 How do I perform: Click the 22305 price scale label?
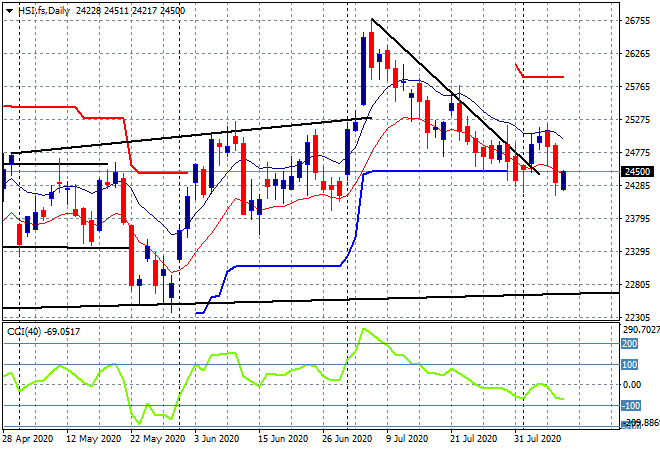(x=637, y=317)
